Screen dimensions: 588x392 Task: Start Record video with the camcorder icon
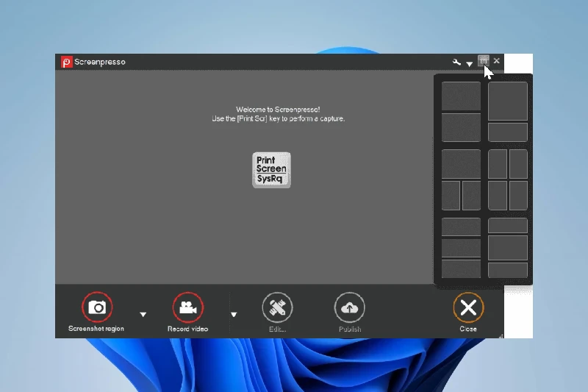[188, 307]
